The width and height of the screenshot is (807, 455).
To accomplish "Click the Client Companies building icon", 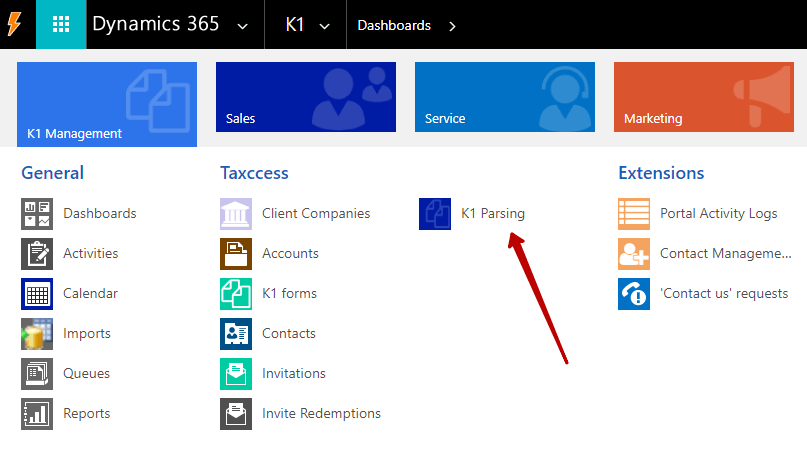I will (236, 214).
